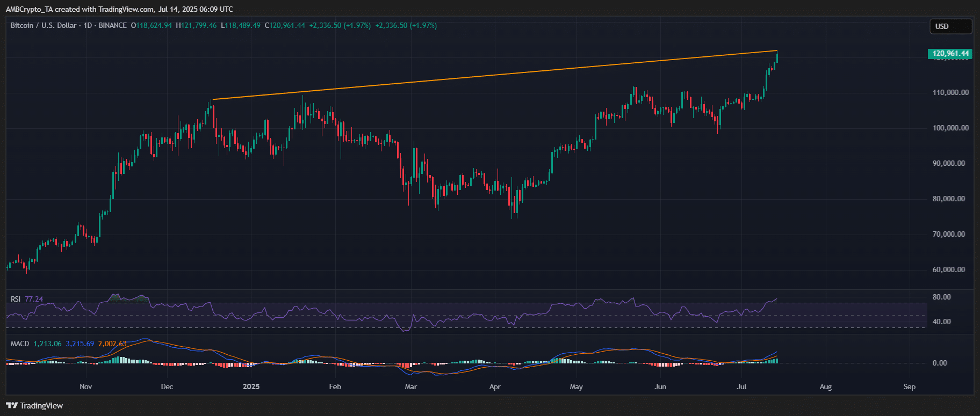Click the Bitcoin / U.S. Dollar symbol title
Image resolution: width=980 pixels, height=416 pixels.
click(x=44, y=26)
